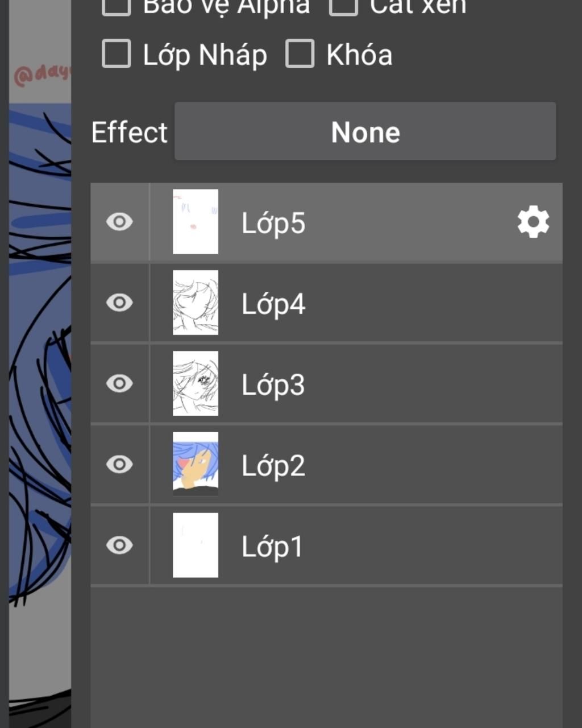This screenshot has height=728, width=582.
Task: Enable the Lớp Nháp checkbox
Action: pos(117,54)
